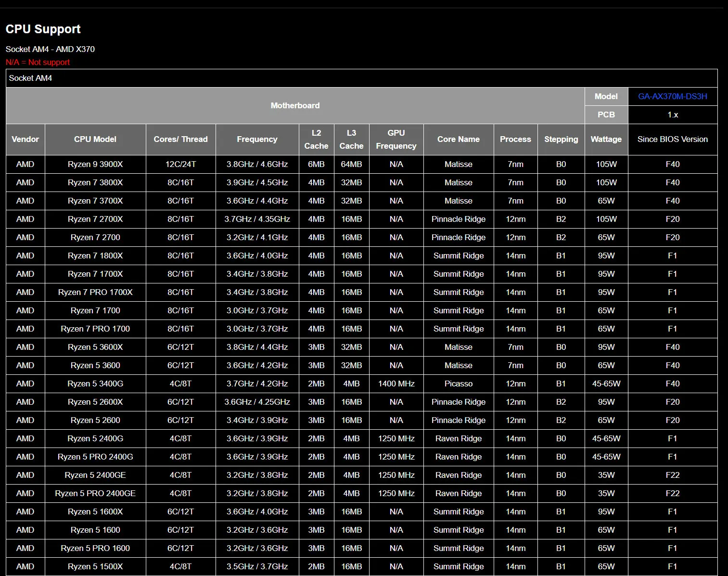This screenshot has height=576, width=728.
Task: Select the Process column header
Action: (x=515, y=139)
